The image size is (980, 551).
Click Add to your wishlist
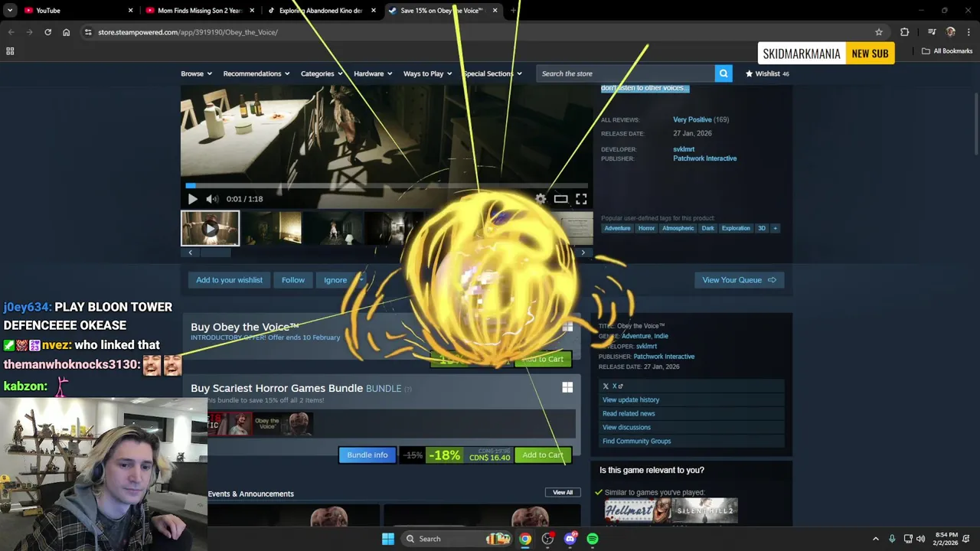point(229,280)
